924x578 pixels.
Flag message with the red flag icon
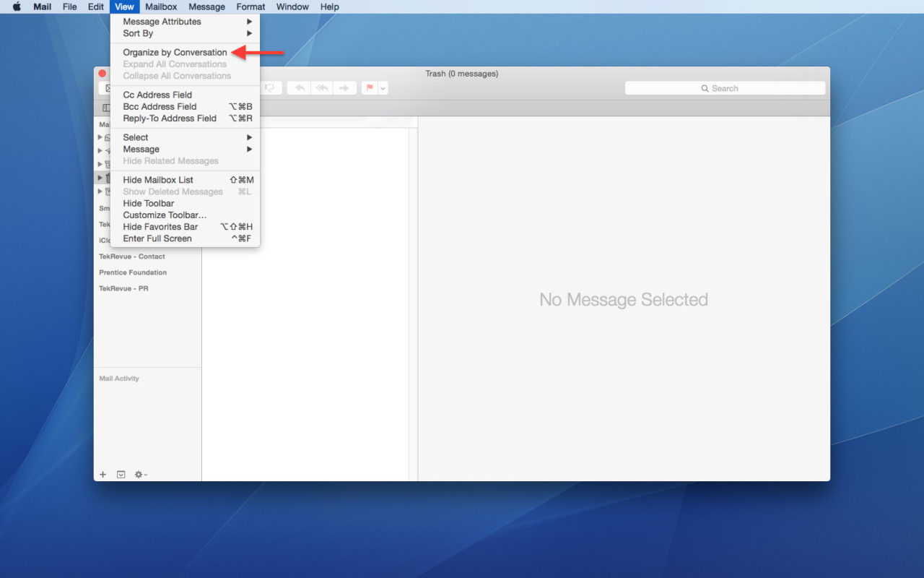[370, 88]
